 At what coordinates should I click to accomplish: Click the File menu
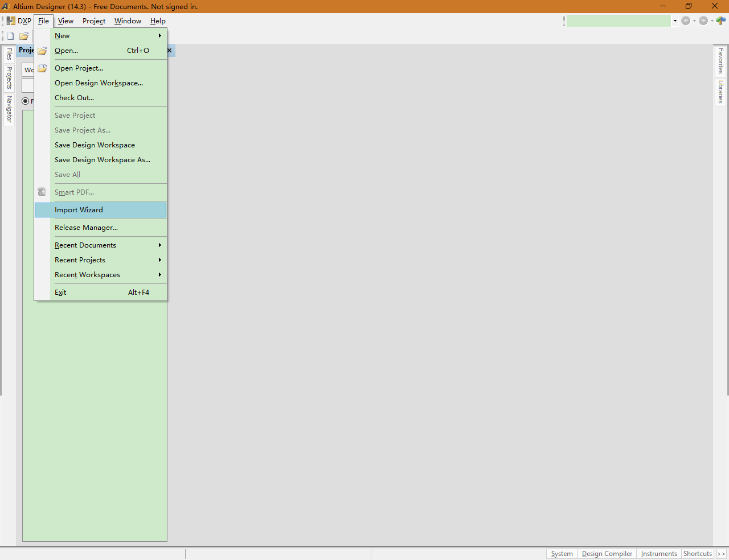(43, 21)
